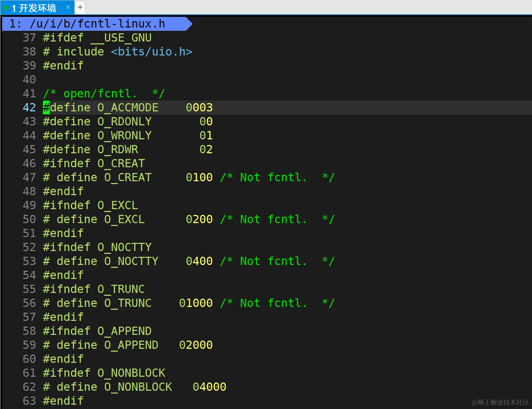Click '# define O_EXCL' on line 50
Viewport: 532px width, 409px height.
click(x=94, y=219)
